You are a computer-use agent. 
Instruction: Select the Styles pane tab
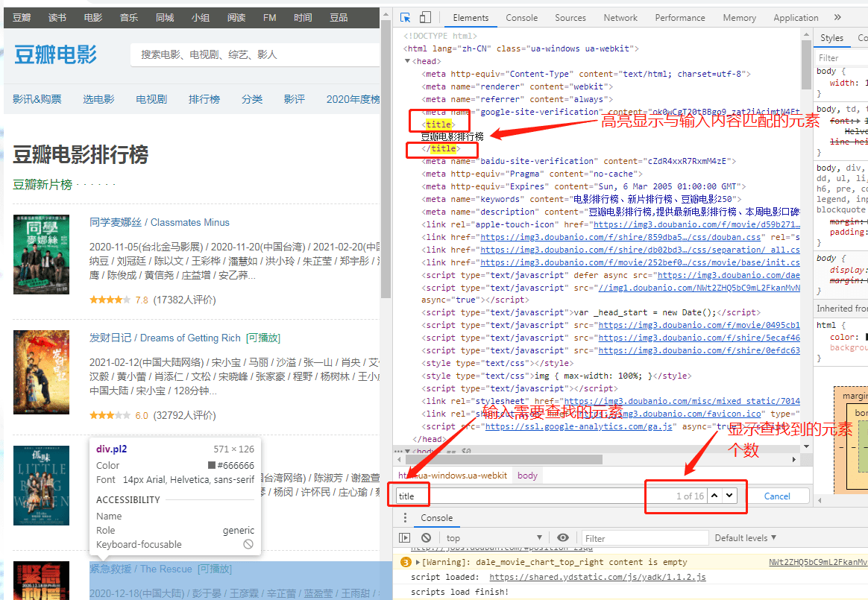pos(831,37)
